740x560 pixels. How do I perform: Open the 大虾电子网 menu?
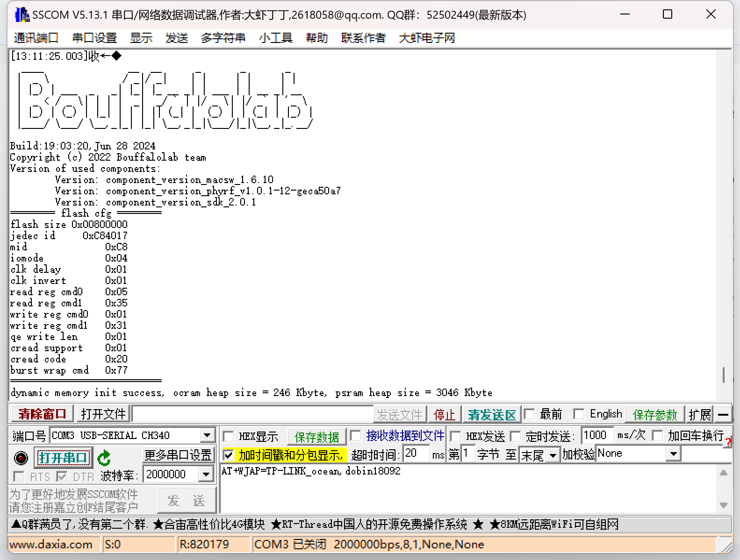pyautogui.click(x=427, y=38)
